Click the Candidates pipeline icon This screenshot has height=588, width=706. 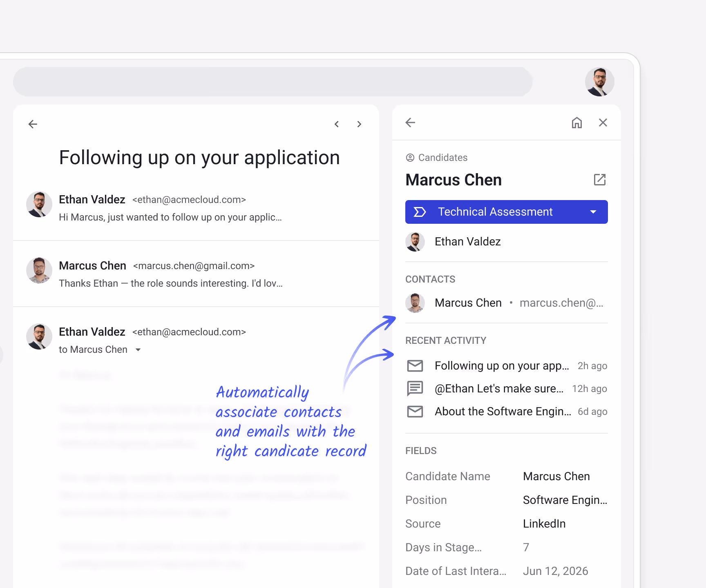pos(410,158)
